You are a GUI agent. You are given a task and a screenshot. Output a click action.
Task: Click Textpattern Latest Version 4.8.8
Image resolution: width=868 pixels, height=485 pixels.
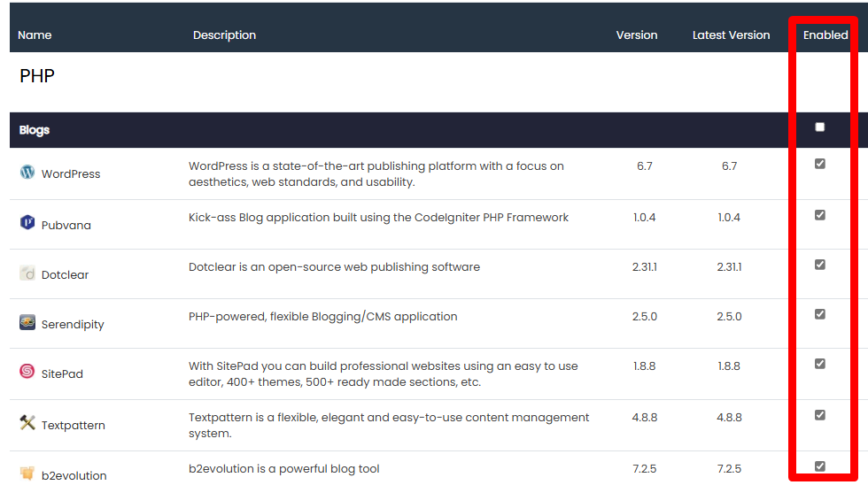point(729,418)
